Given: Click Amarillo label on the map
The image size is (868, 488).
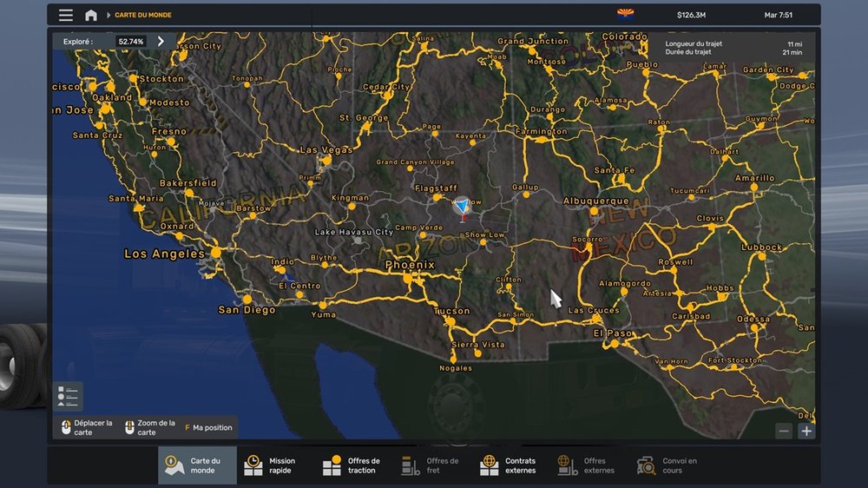Looking at the screenshot, I should click(x=754, y=178).
